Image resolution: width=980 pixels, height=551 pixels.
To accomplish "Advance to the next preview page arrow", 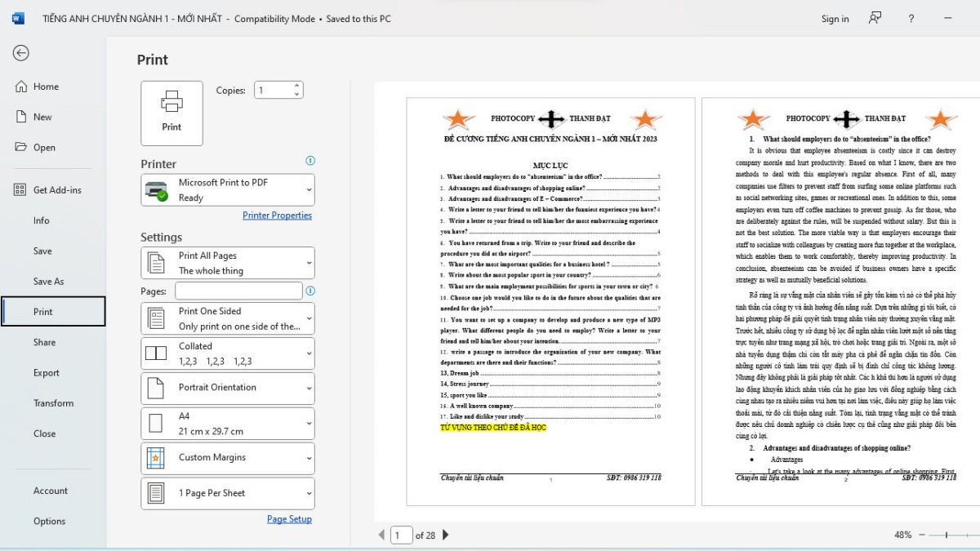I will point(445,535).
